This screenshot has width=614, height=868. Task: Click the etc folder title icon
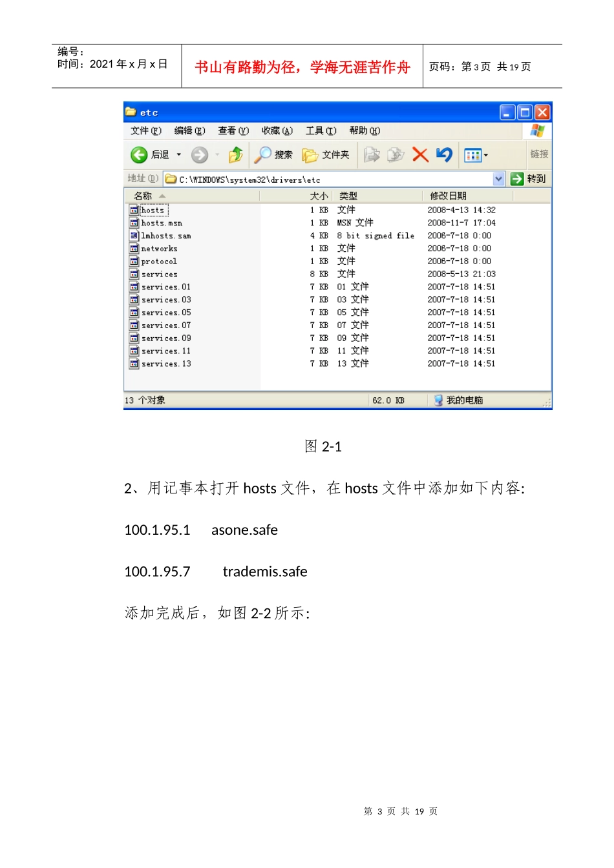click(x=131, y=112)
